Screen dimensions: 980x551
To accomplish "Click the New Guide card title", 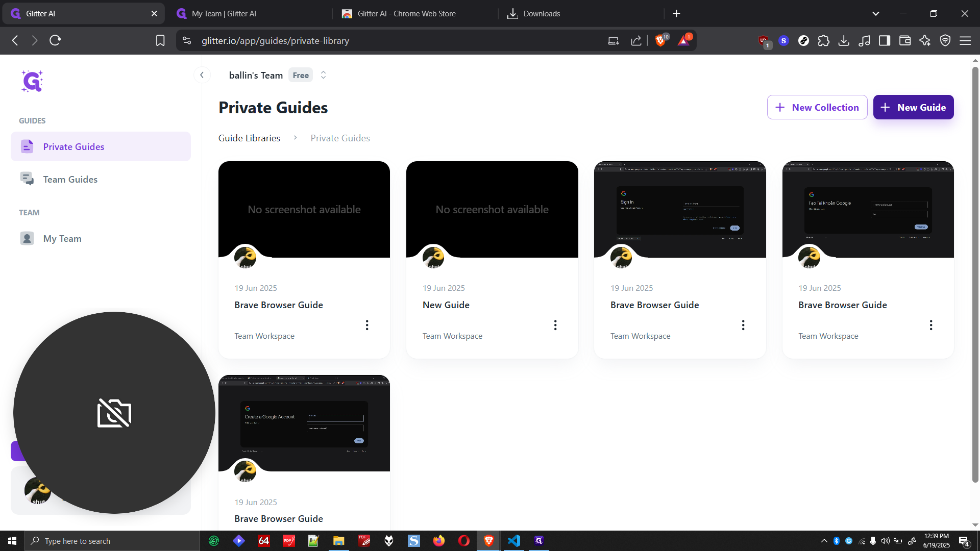I will pyautogui.click(x=446, y=305).
